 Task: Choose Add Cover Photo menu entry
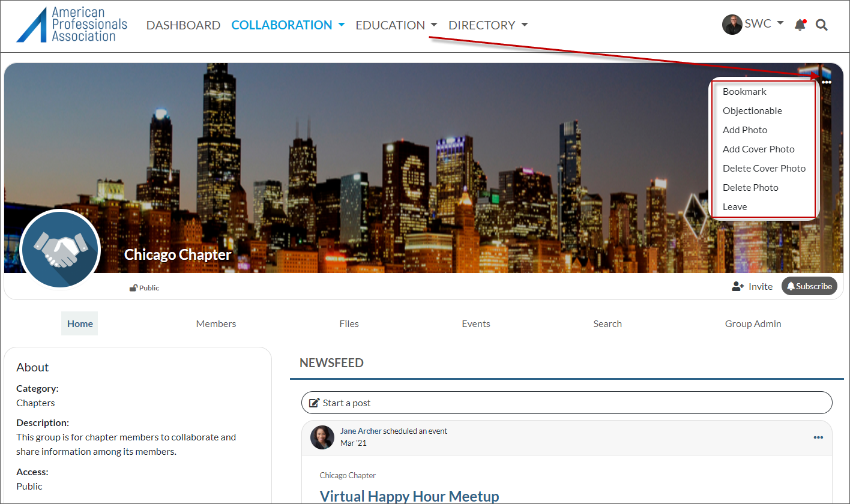coord(759,149)
